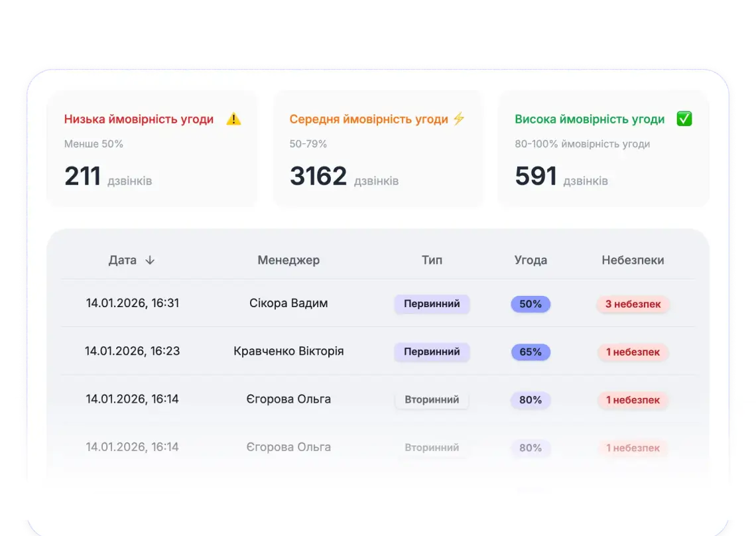
Task: Click the 65% badge for Кравченко Вікторія
Action: [x=531, y=352]
